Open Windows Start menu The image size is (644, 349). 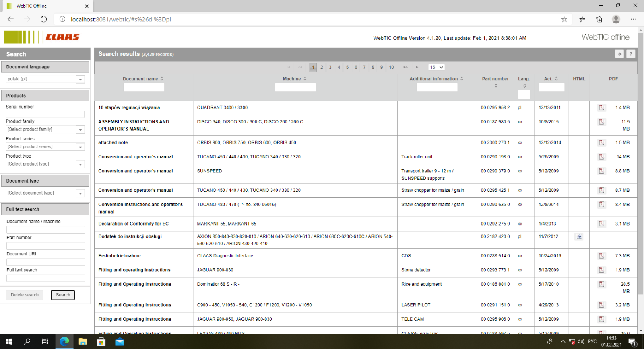point(9,342)
